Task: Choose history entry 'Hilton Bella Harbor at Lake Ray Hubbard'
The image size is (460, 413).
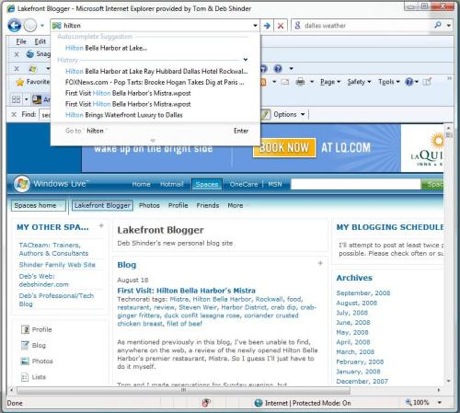Action: [x=156, y=71]
